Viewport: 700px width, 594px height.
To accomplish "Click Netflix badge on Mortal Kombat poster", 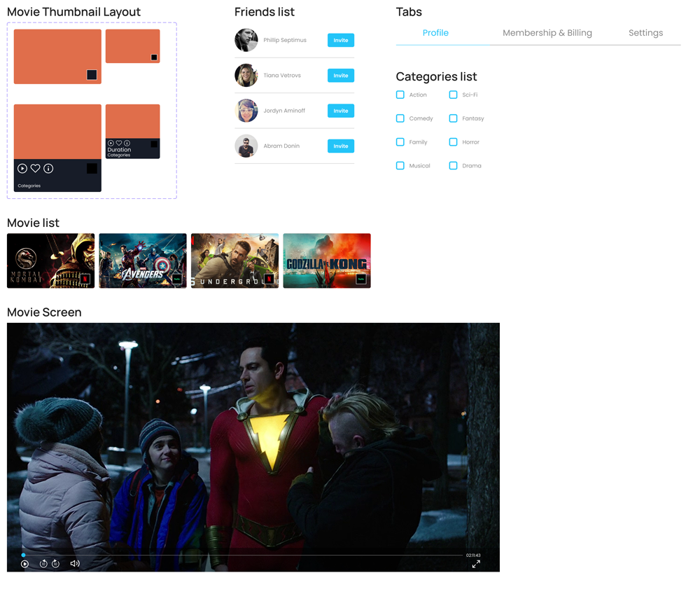I will pos(85,279).
